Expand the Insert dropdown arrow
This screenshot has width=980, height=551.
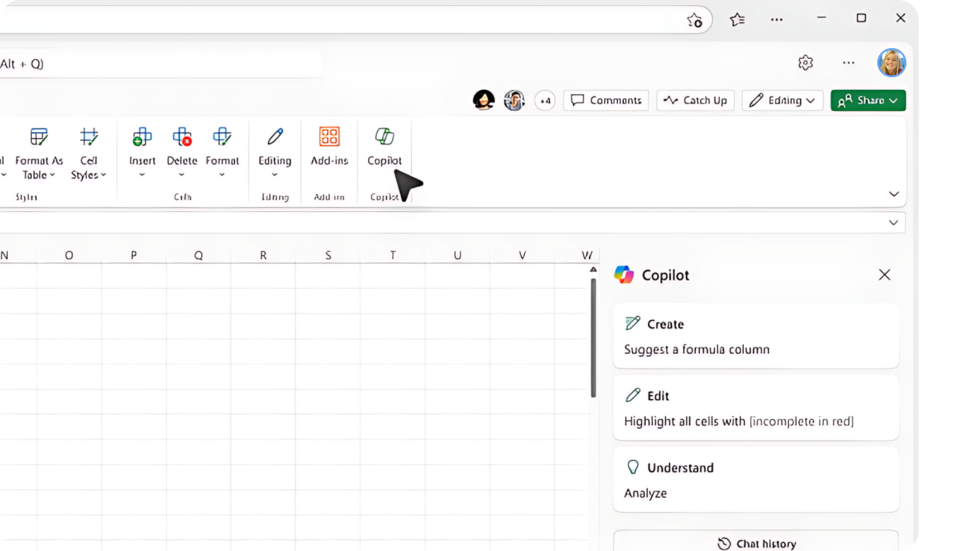pos(142,174)
